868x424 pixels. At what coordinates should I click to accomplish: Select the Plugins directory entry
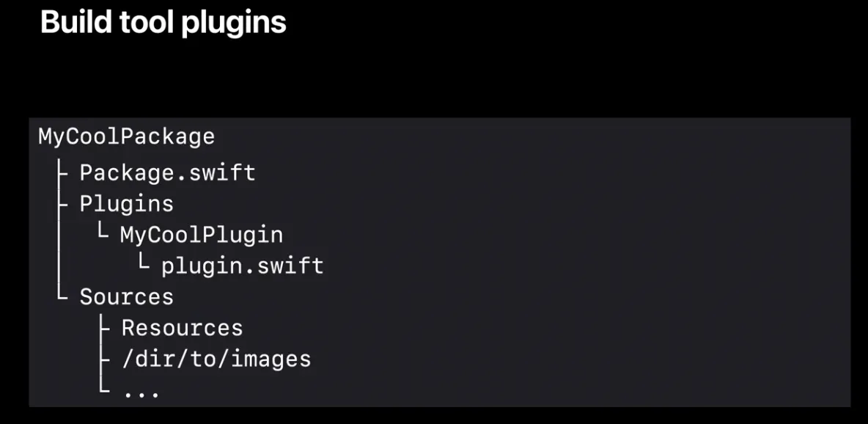126,204
